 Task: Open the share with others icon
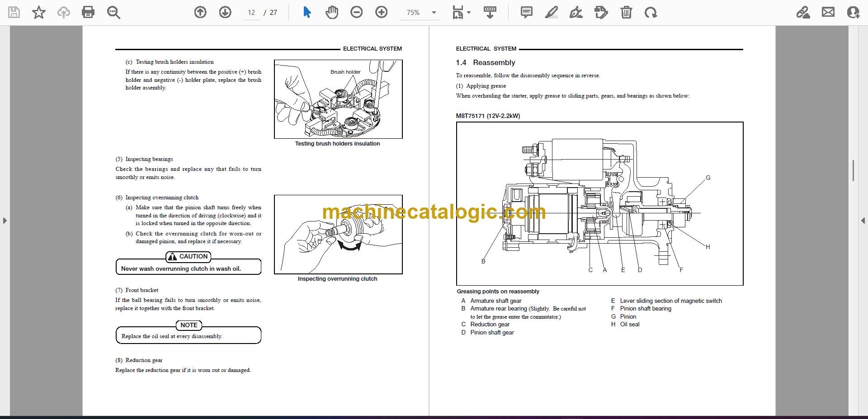[853, 12]
